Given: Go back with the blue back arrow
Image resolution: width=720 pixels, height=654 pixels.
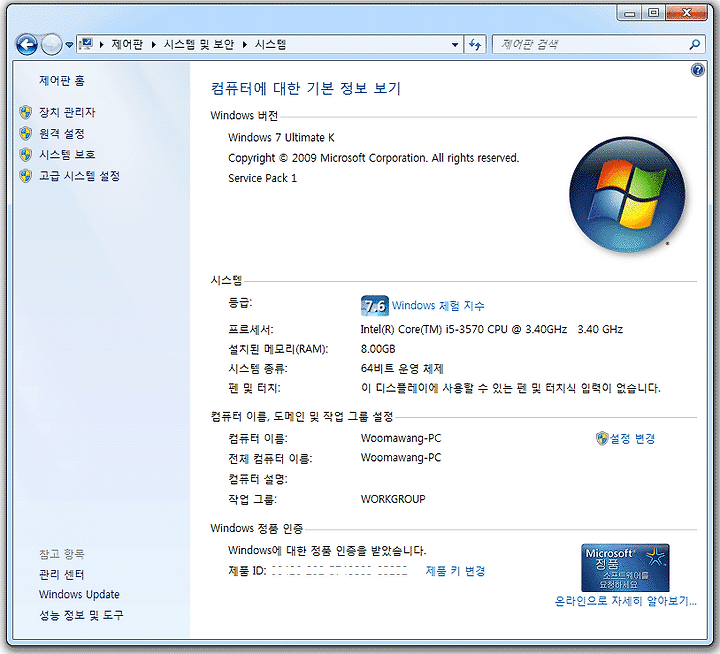Looking at the screenshot, I should click(x=26, y=45).
